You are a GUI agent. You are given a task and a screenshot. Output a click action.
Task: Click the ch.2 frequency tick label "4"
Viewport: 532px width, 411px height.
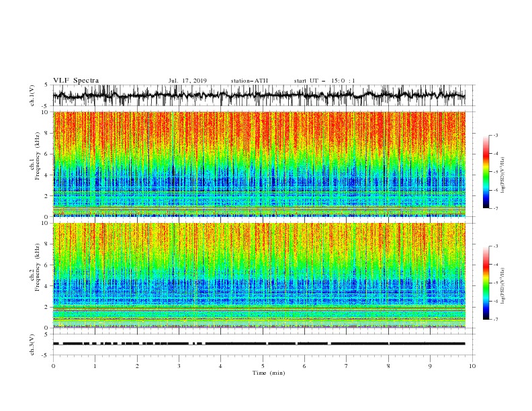(x=46, y=286)
